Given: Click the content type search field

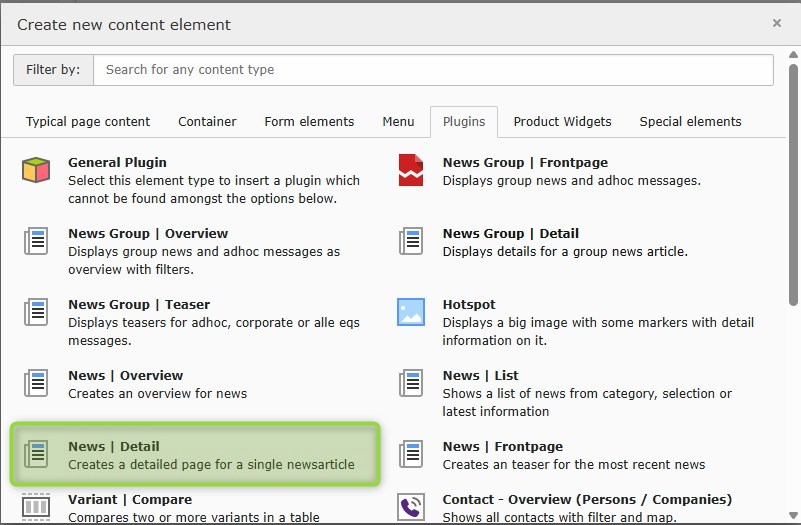Looking at the screenshot, I should [432, 70].
